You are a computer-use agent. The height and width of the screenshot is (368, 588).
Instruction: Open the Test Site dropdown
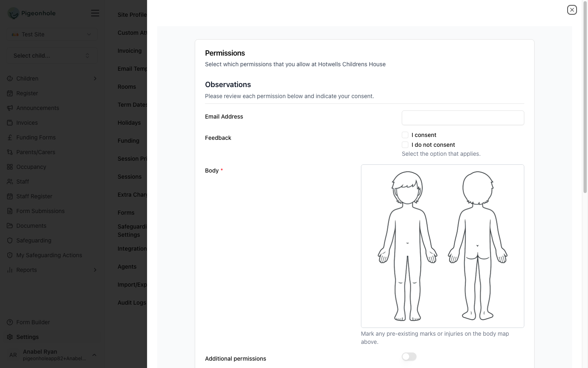pyautogui.click(x=52, y=34)
